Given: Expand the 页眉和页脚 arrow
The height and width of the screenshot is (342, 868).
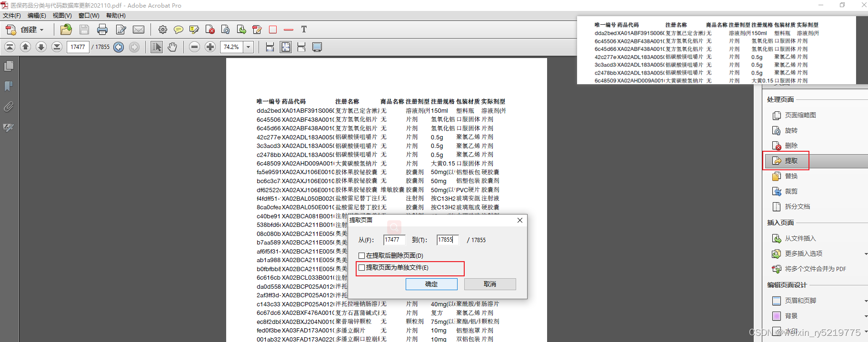Looking at the screenshot, I should tap(865, 301).
